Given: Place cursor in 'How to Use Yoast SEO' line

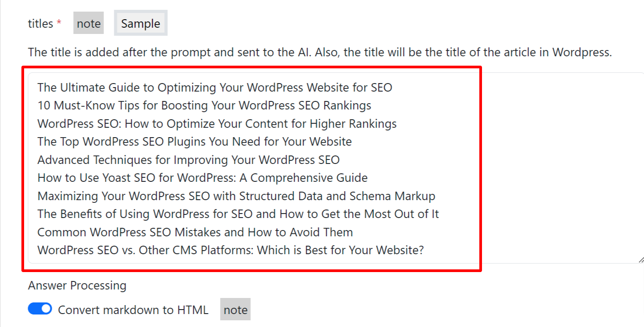Looking at the screenshot, I should point(202,178).
